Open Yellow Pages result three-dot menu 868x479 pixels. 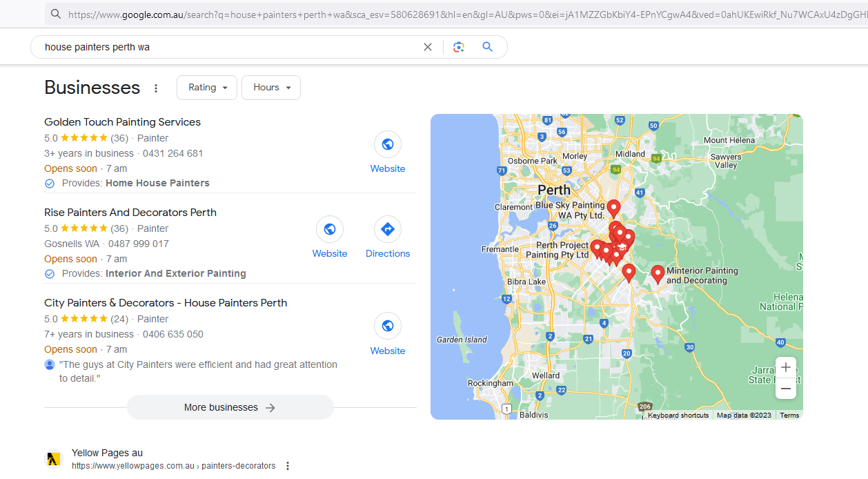coord(288,466)
